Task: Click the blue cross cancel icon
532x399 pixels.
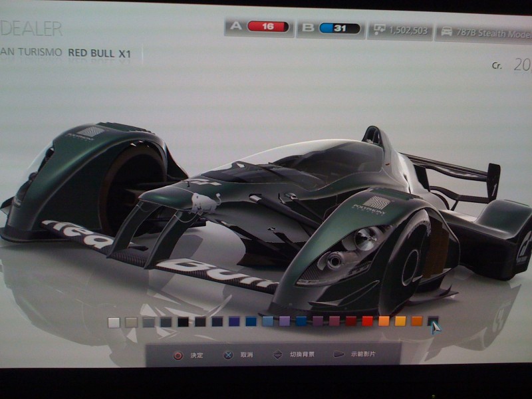Action: point(228,355)
